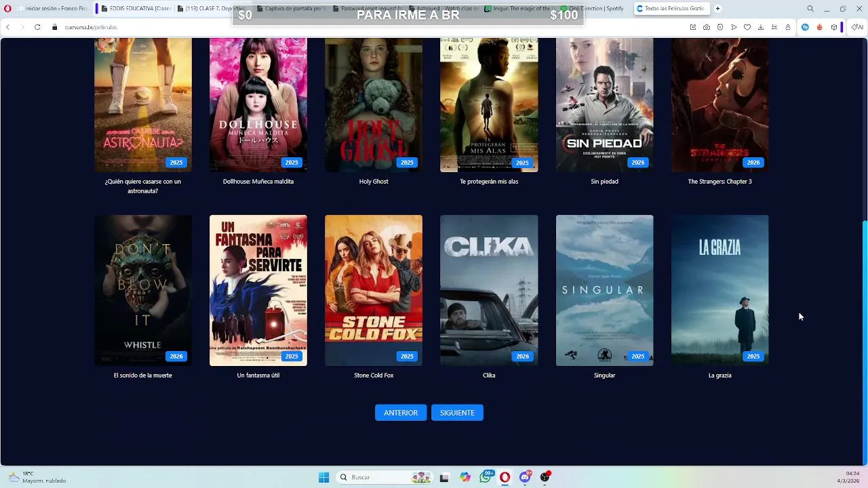Image resolution: width=868 pixels, height=488 pixels.
Task: Open the profile account icon in toolbar
Action: coord(788,27)
